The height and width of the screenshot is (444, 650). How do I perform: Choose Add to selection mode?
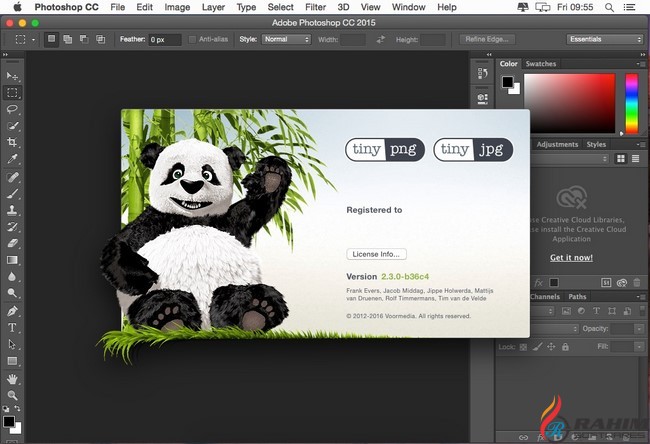pyautogui.click(x=68, y=39)
